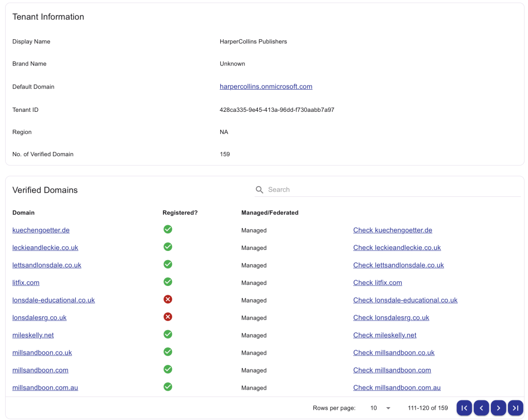Go to first page of domains
528x420 pixels.
click(464, 408)
